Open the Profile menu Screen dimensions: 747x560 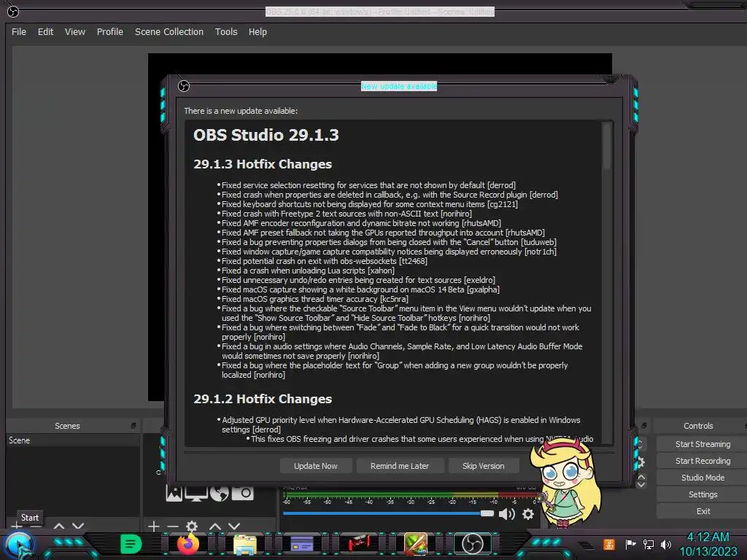[x=110, y=31]
